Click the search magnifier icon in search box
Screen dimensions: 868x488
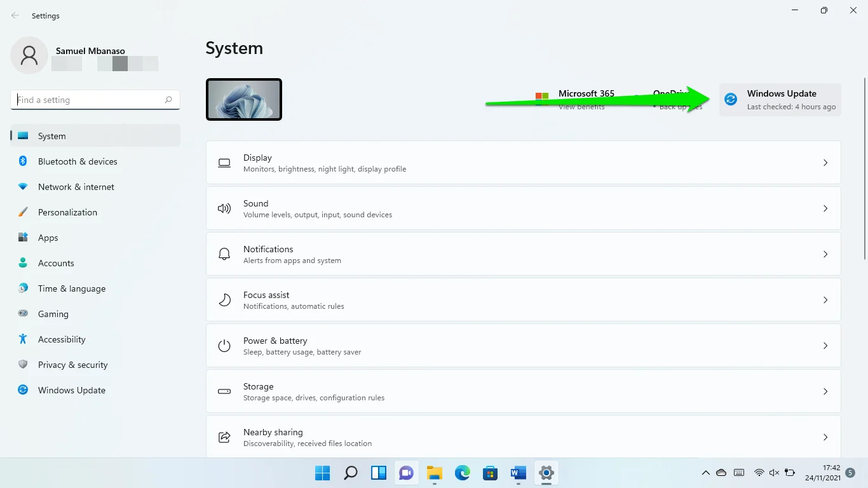pyautogui.click(x=168, y=100)
